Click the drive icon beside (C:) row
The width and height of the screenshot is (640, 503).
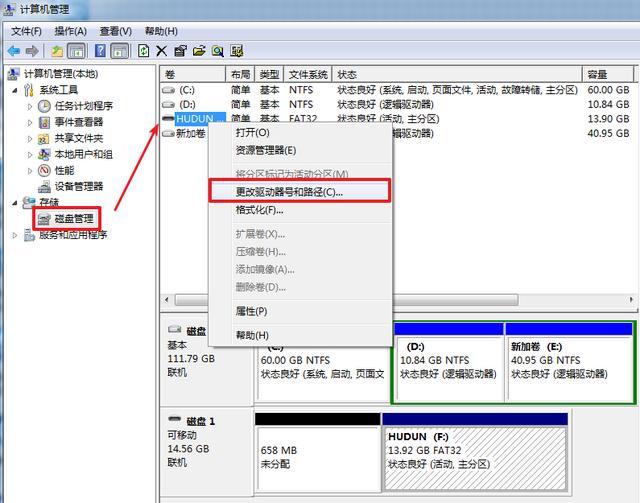tap(168, 90)
